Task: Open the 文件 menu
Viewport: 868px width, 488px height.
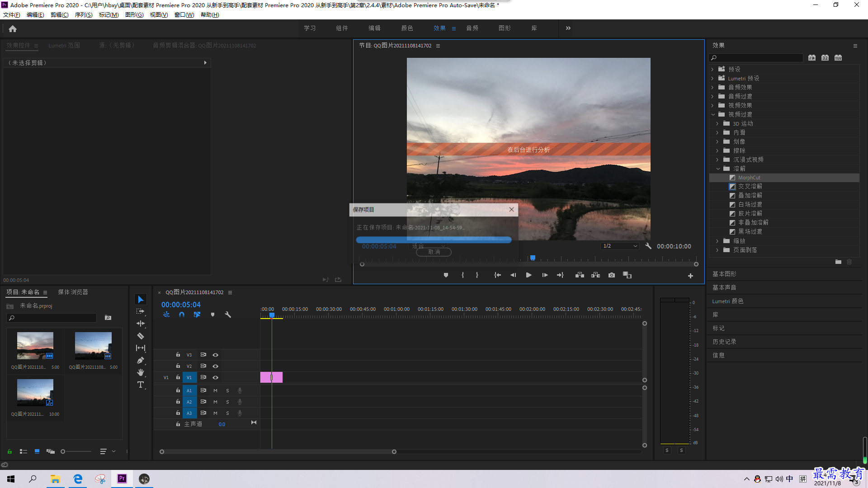Action: [x=12, y=15]
